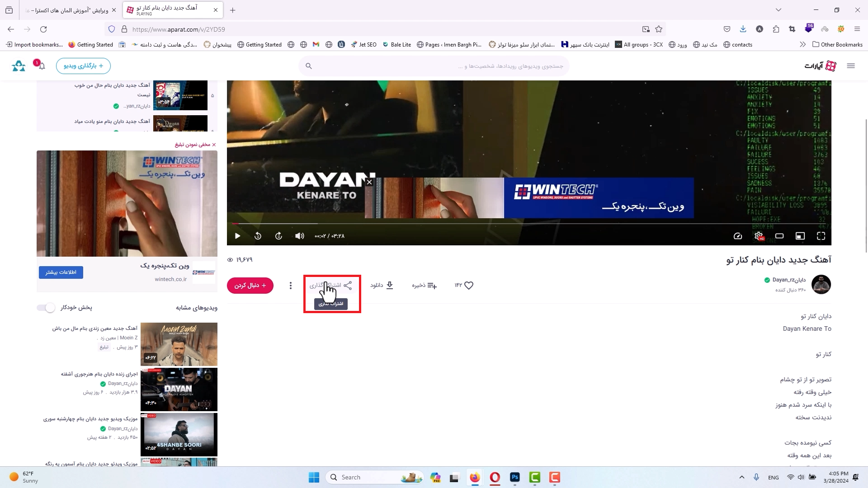Enable picture-in-picture mini player
The image size is (868, 488).
point(800,236)
